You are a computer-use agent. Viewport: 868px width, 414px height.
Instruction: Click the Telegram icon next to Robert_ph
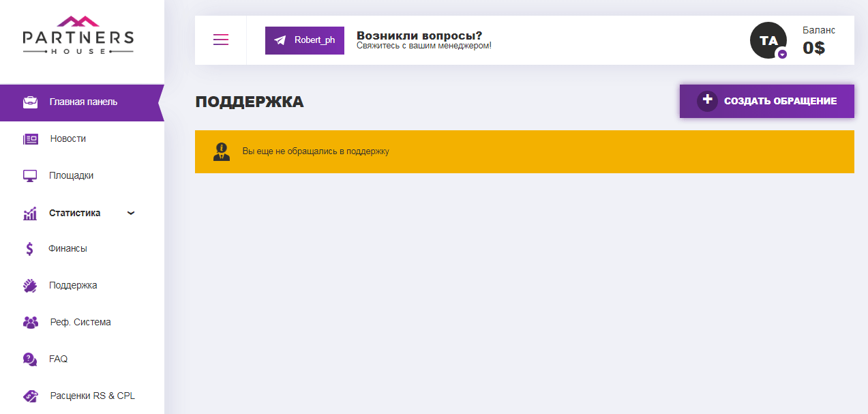[280, 40]
